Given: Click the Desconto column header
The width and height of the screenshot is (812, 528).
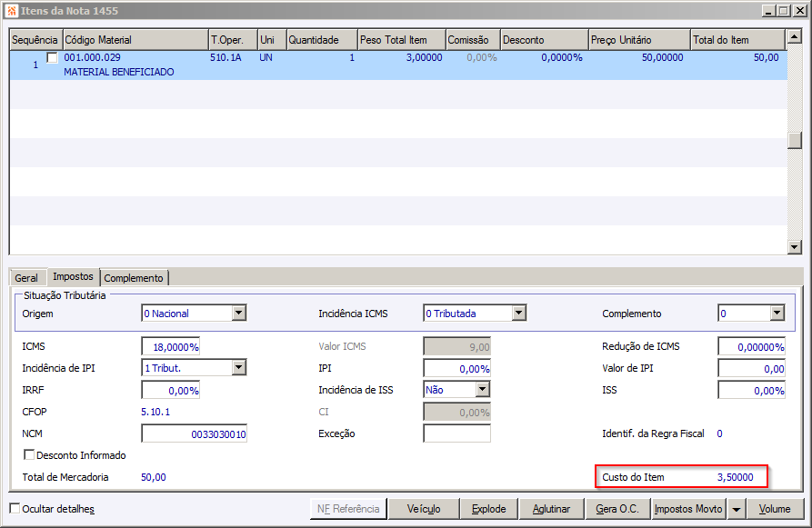Looking at the screenshot, I should pyautogui.click(x=545, y=40).
